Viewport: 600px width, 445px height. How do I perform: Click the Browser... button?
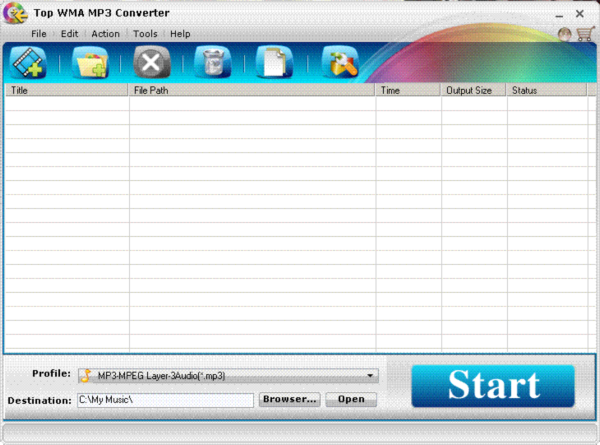[290, 399]
